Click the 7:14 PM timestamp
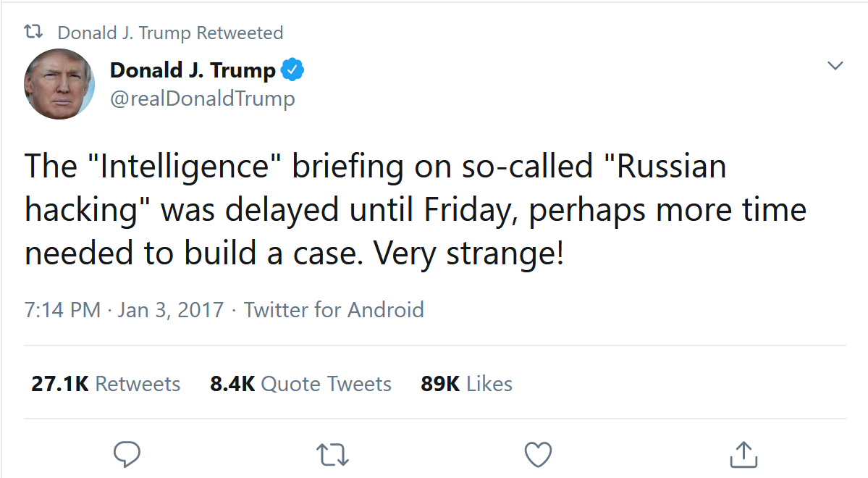The width and height of the screenshot is (868, 478). 62,310
